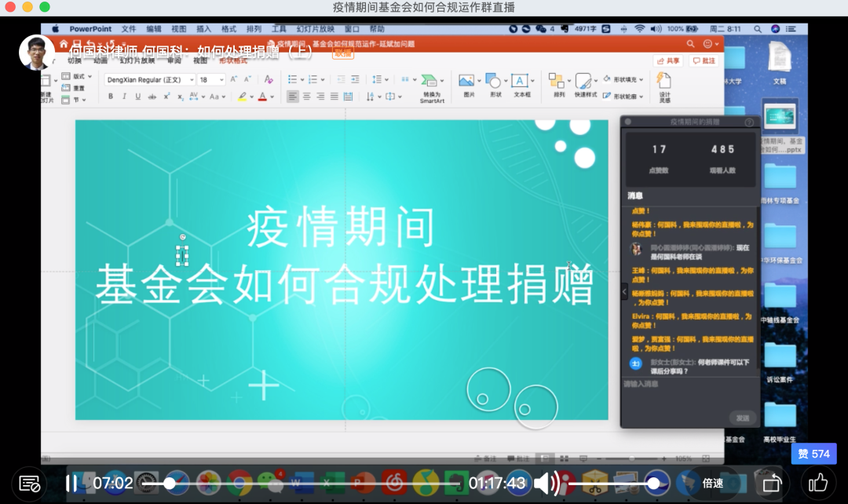The height and width of the screenshot is (504, 848).
Task: Rotate the video with rotate icon
Action: click(x=772, y=483)
